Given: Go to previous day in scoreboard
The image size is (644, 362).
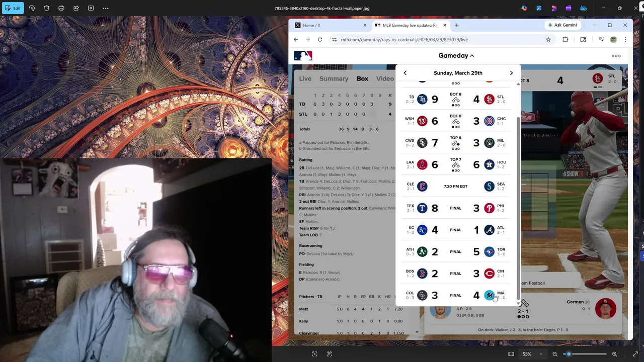Looking at the screenshot, I should (x=405, y=73).
